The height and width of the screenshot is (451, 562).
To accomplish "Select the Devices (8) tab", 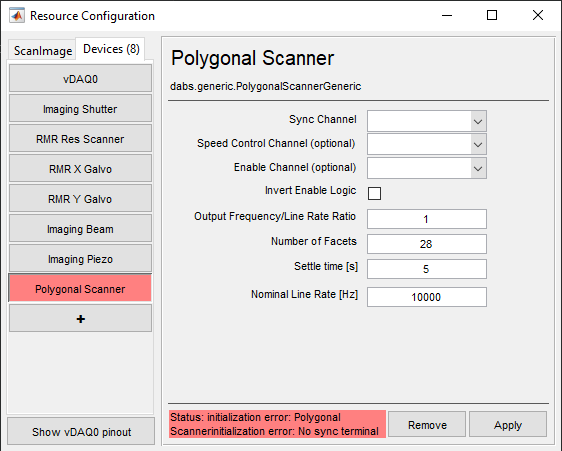I will pyautogui.click(x=111, y=49).
